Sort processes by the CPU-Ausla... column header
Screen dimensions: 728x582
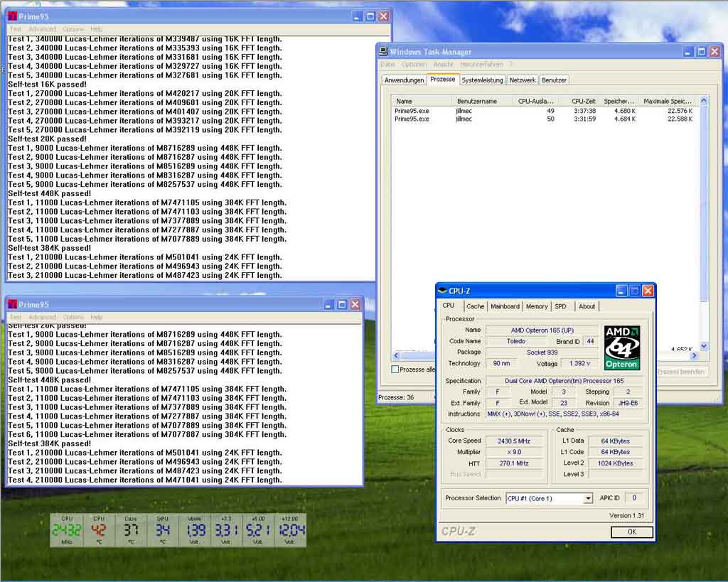pos(535,101)
